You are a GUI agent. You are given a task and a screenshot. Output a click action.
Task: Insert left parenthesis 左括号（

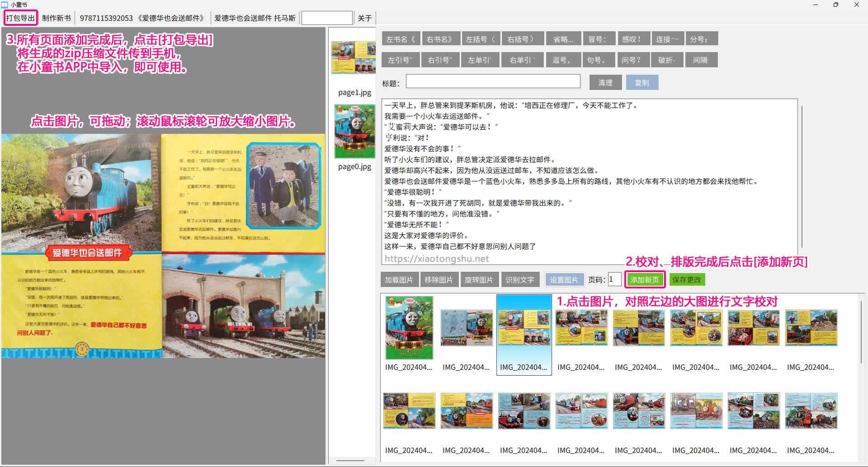point(481,39)
